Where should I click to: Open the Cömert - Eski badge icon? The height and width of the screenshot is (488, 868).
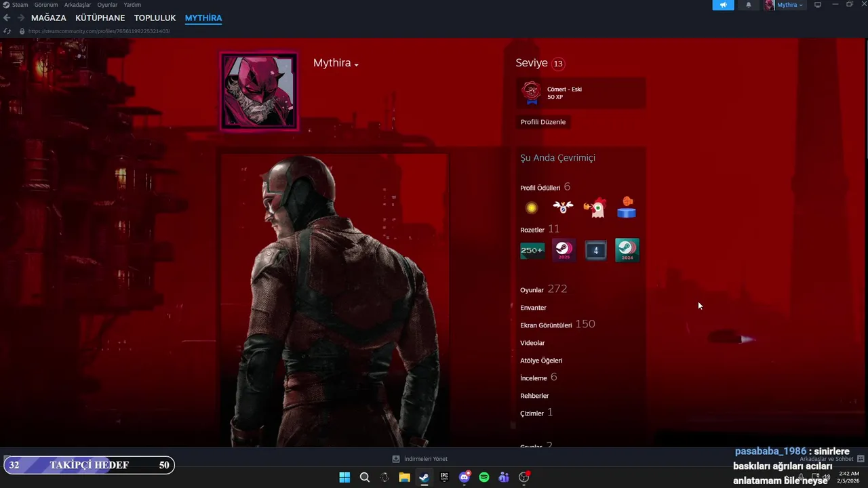532,93
